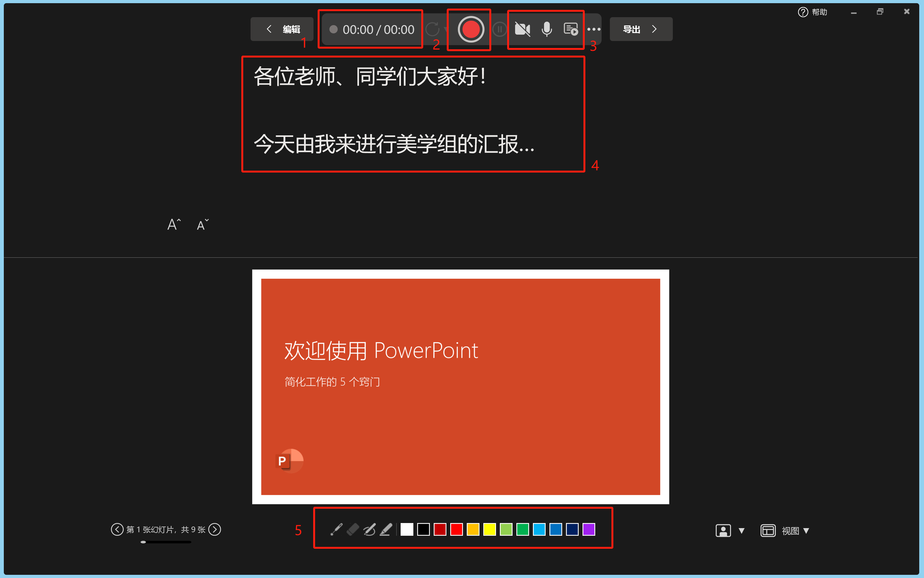Screen dimensions: 924x578
Task: Select the eraser tool
Action: click(353, 529)
